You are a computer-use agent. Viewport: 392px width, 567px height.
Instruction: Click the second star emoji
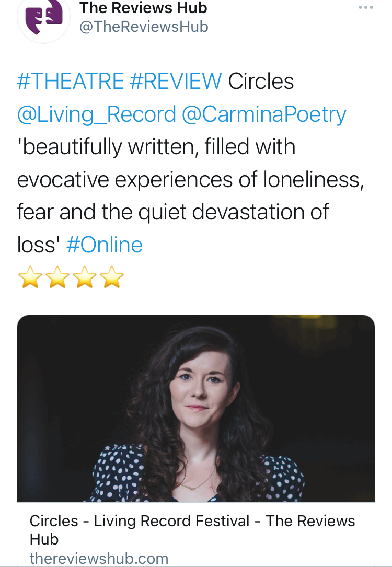(57, 277)
